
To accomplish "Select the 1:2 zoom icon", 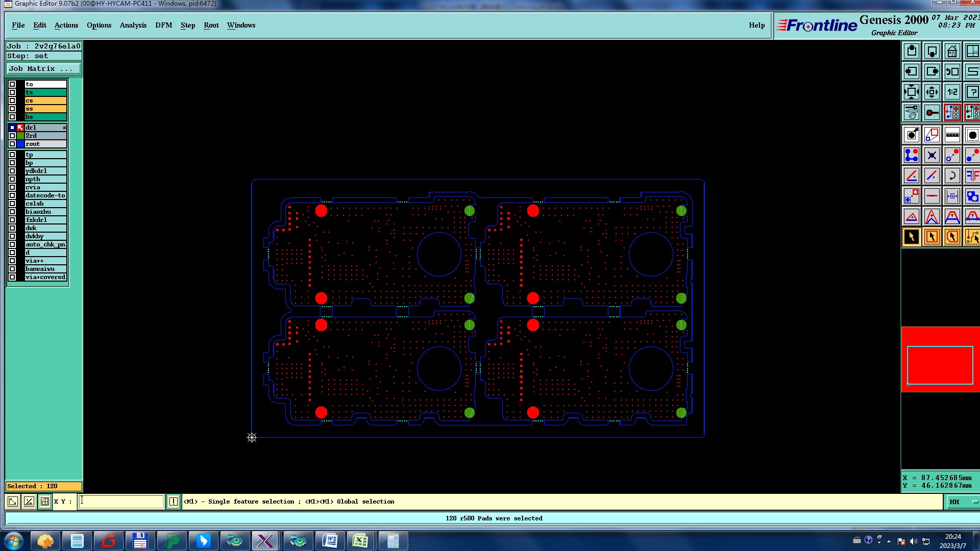I will pyautogui.click(x=952, y=92).
